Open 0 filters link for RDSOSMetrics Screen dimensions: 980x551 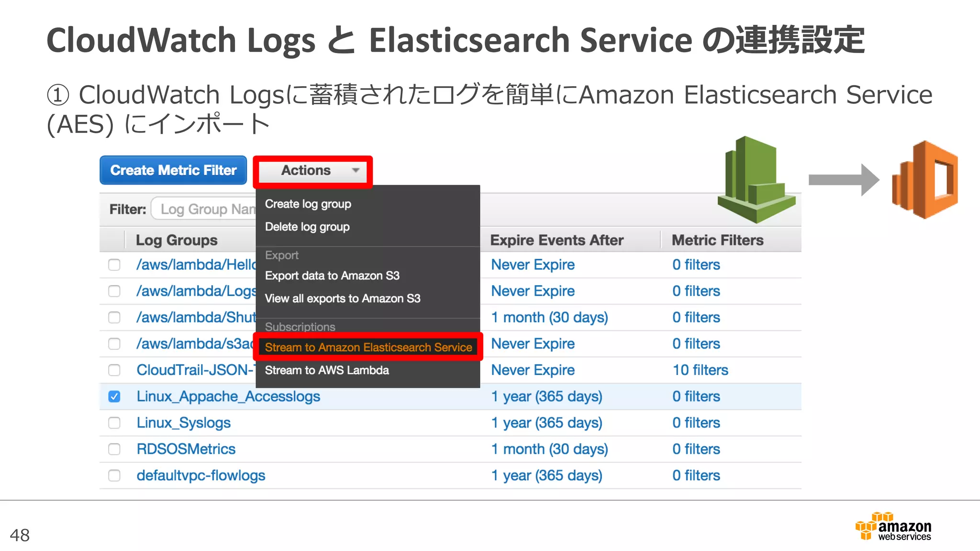(696, 449)
